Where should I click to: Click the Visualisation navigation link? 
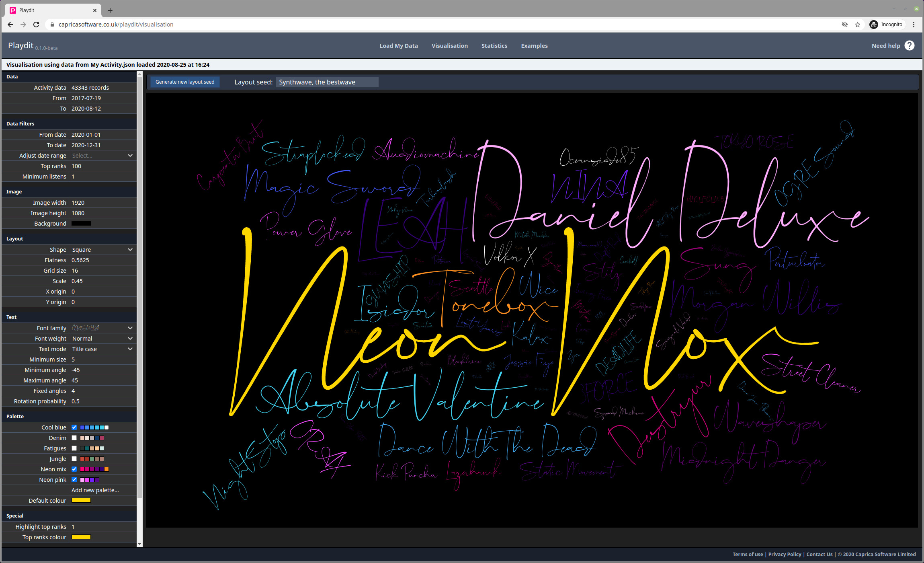pyautogui.click(x=450, y=45)
